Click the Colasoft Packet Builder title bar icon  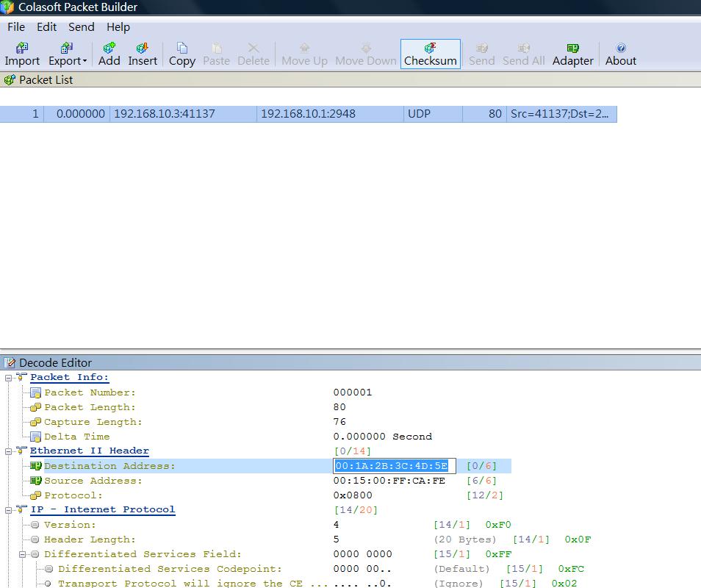(7, 7)
